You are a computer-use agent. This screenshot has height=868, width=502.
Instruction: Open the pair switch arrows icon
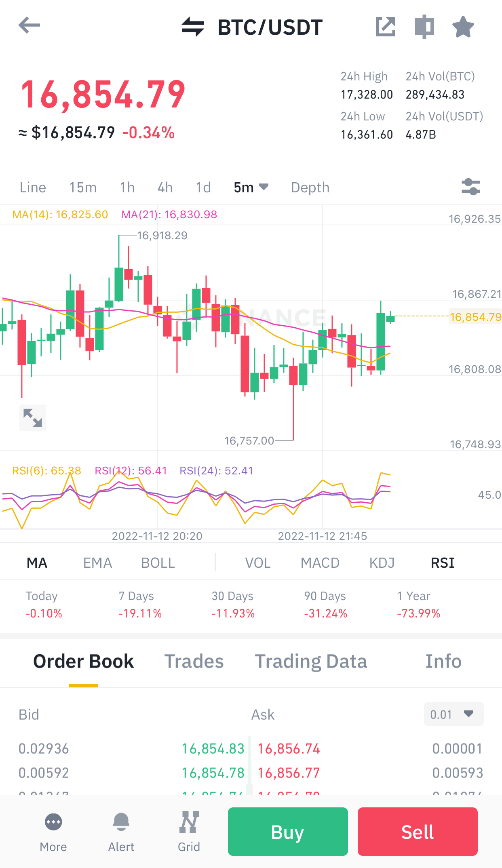coord(193,27)
